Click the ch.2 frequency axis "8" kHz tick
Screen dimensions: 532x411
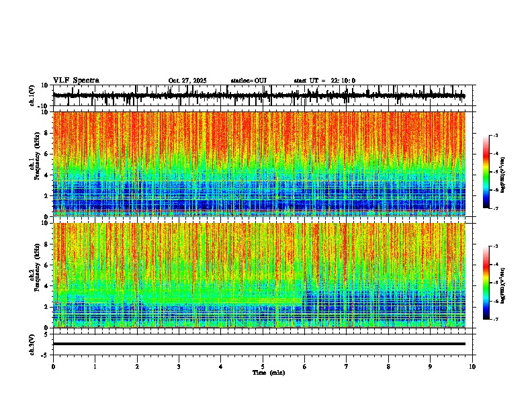46,244
